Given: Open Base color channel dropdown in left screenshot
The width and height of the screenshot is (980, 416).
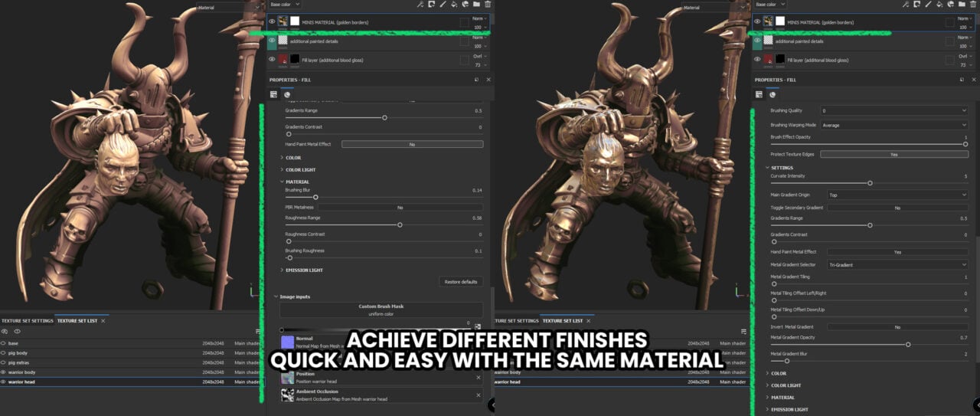Looking at the screenshot, I should (285, 5).
